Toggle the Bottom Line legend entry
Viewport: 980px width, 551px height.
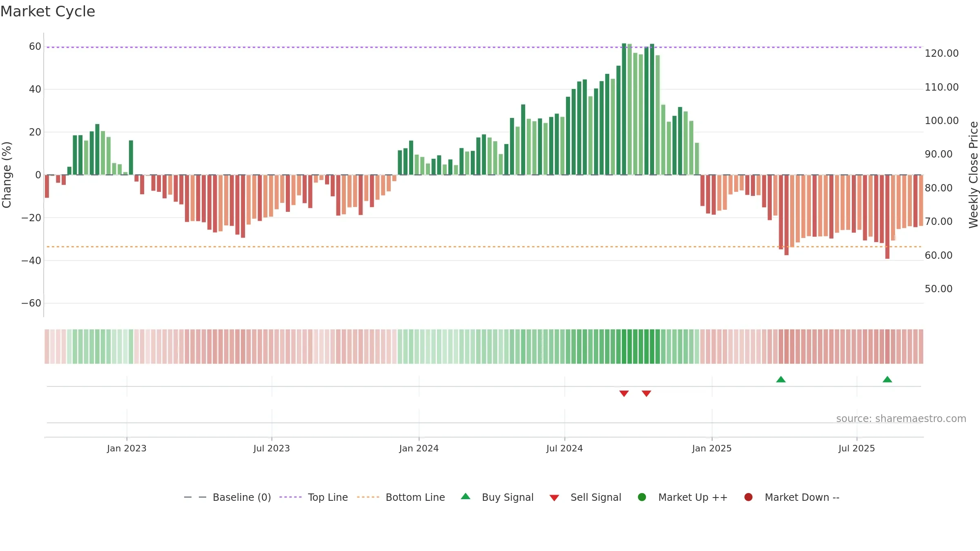click(401, 497)
